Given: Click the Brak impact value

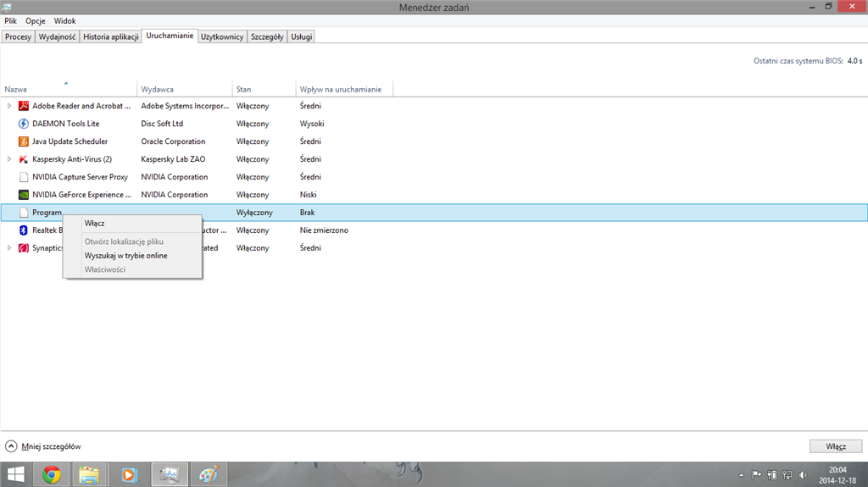Looking at the screenshot, I should click(307, 213).
